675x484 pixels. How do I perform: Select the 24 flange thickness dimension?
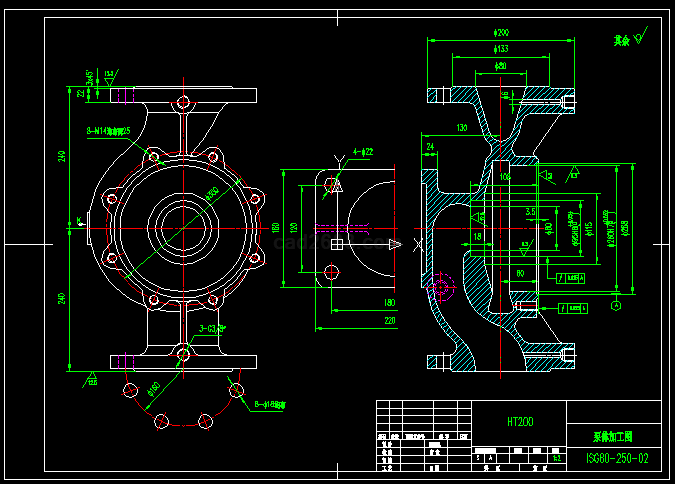click(431, 147)
